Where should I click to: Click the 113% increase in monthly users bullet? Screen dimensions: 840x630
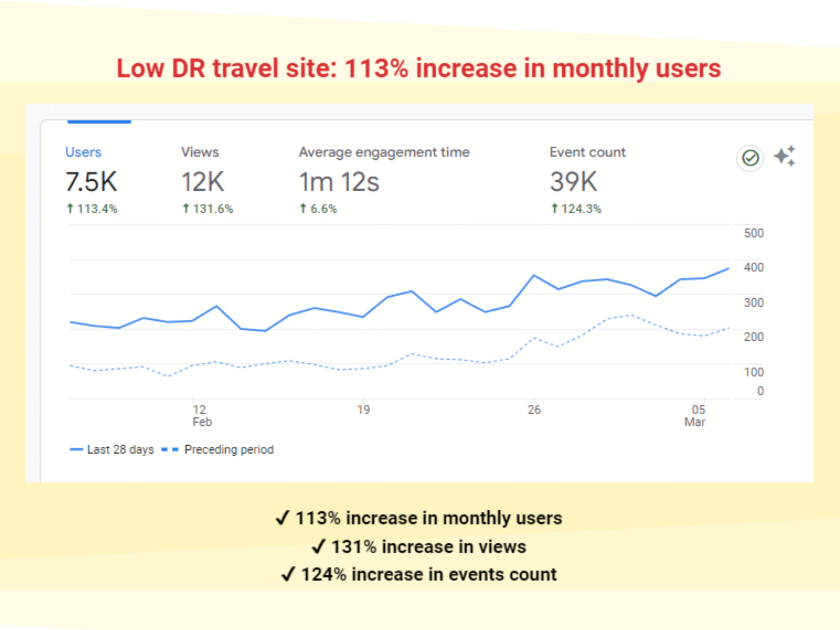point(419,518)
